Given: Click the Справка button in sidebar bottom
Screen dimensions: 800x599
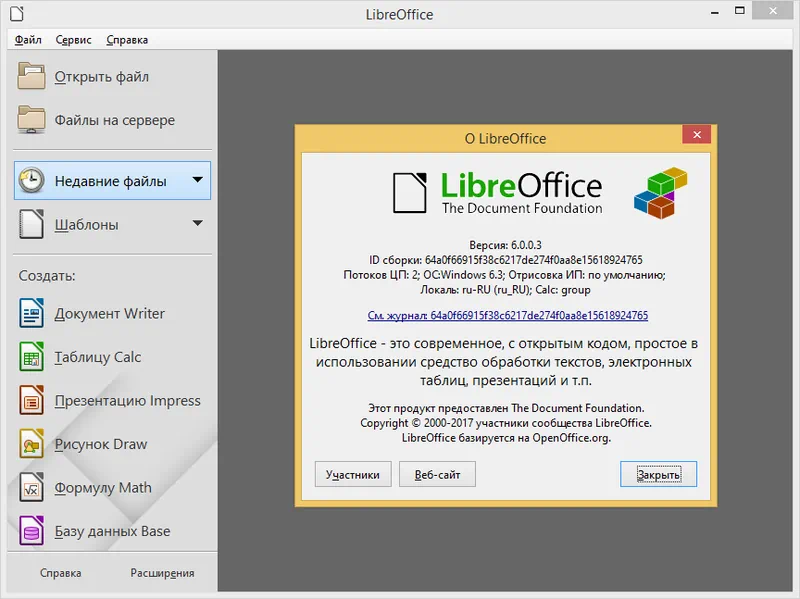Looking at the screenshot, I should click(x=61, y=573).
